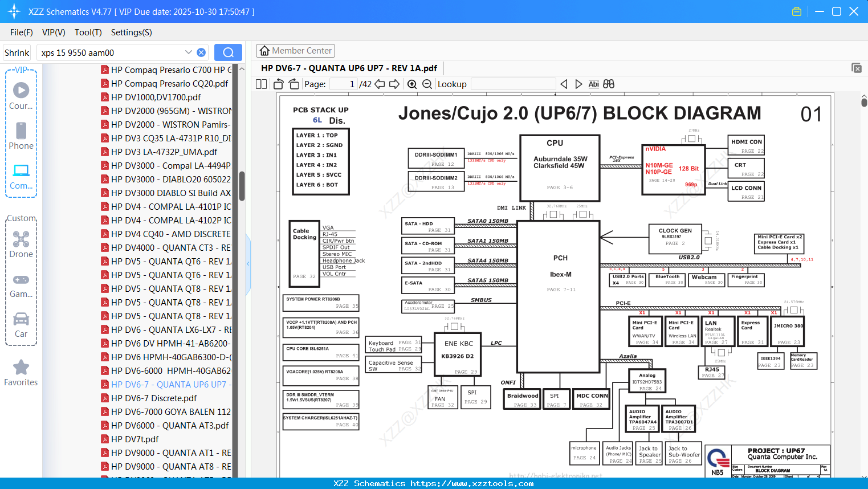
Task: Open HP DV6000 - QUANTA AT3.pdf
Action: (x=165, y=425)
